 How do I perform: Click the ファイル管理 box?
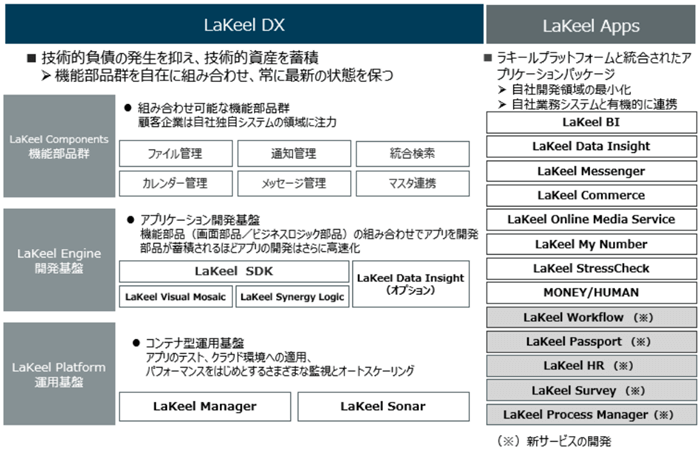pos(176,154)
